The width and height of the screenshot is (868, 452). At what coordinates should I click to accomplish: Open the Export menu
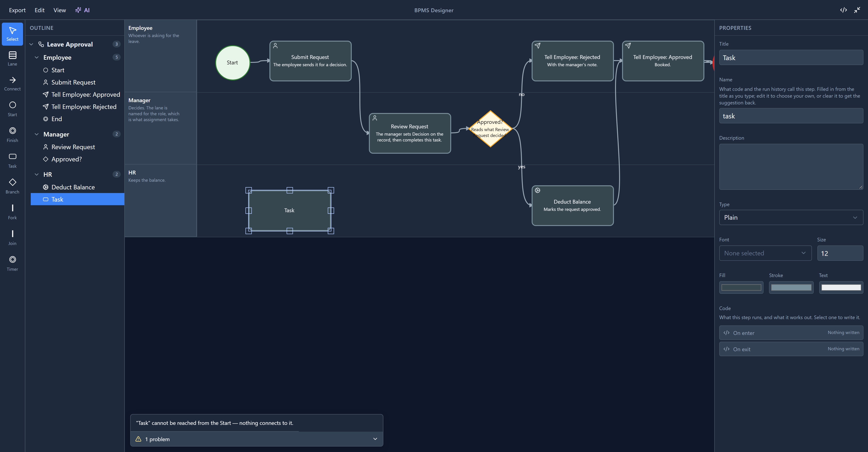[x=17, y=10]
